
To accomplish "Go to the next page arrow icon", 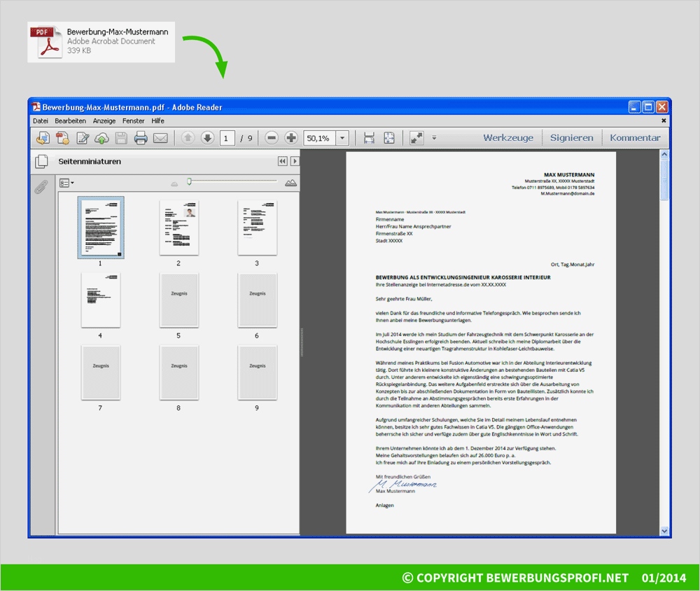I will pos(207,138).
